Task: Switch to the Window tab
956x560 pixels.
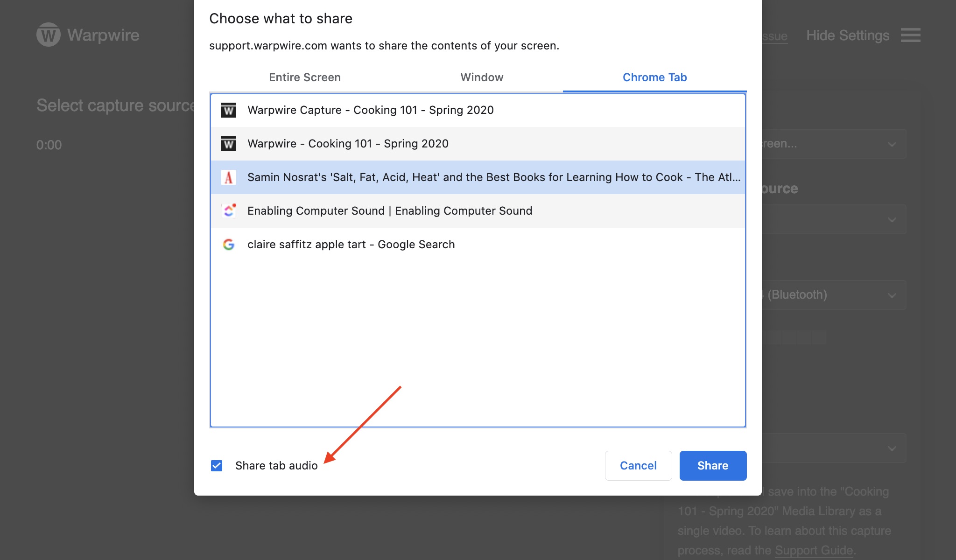Action: (482, 77)
